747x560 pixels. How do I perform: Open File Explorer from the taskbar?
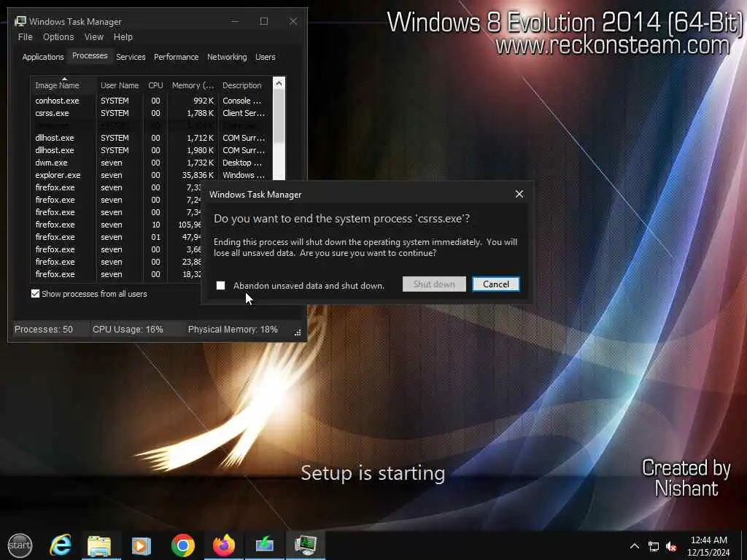[99, 545]
